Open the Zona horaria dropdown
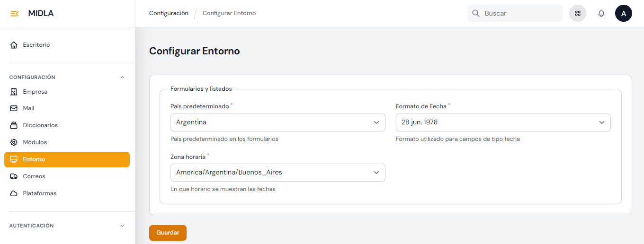644x244 pixels. [277, 172]
